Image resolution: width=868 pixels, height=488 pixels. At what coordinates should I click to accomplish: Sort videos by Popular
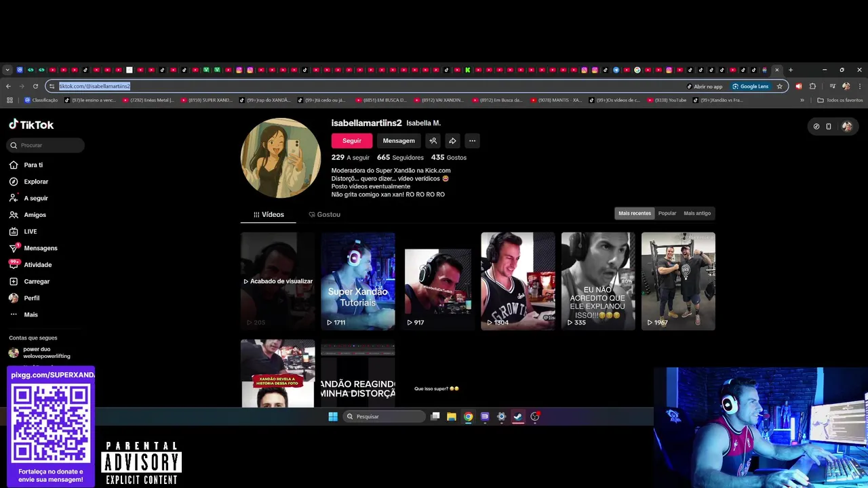coord(667,213)
